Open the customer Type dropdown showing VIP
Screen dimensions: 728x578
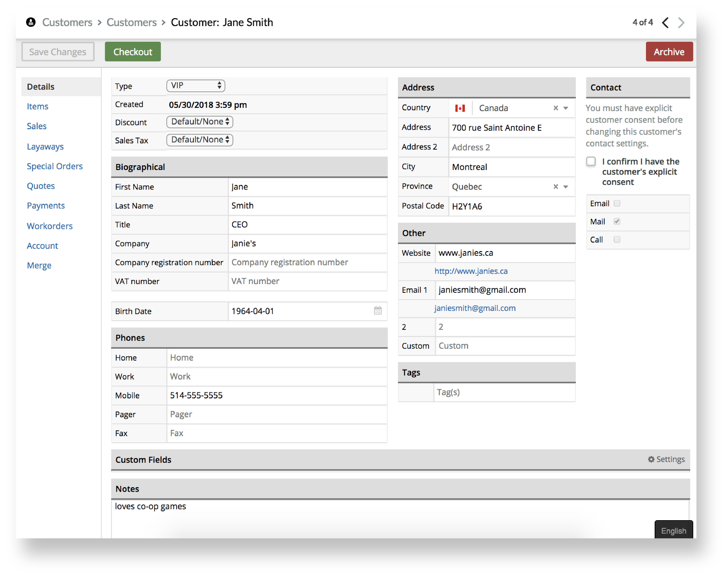(x=196, y=86)
